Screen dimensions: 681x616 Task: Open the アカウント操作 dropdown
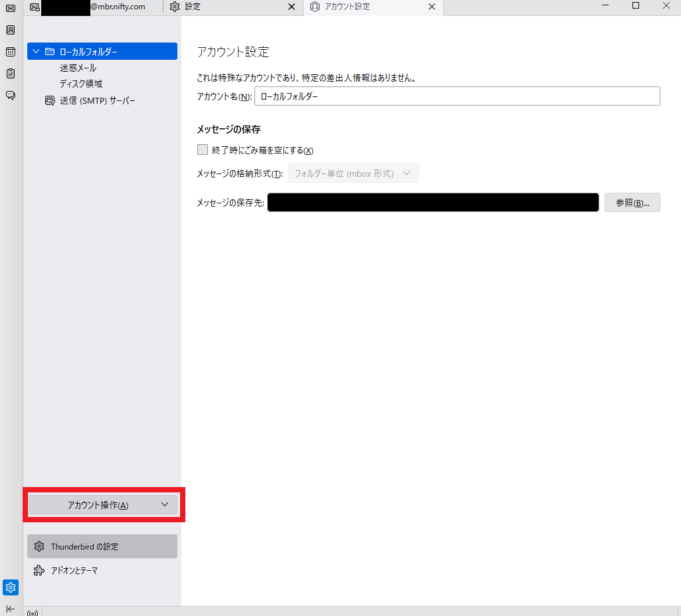point(103,505)
